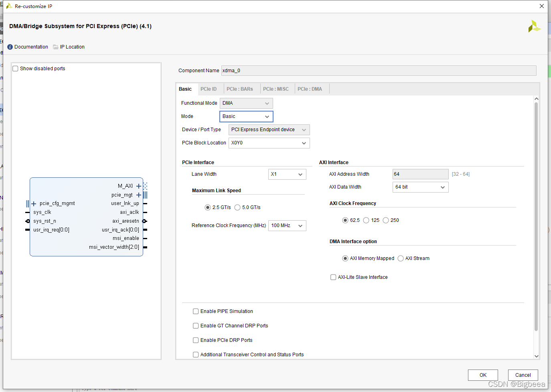This screenshot has height=392, width=551.
Task: Switch to the PCIe ID tab
Action: tap(209, 89)
